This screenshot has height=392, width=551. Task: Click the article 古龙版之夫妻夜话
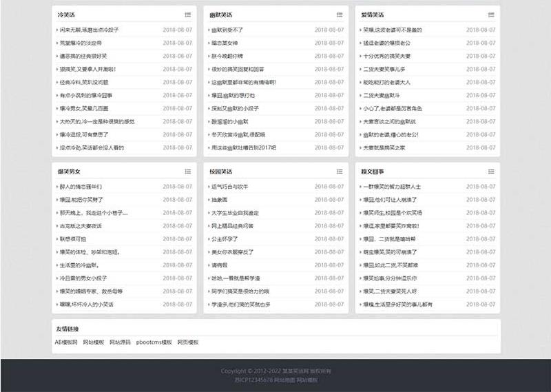pos(81,225)
